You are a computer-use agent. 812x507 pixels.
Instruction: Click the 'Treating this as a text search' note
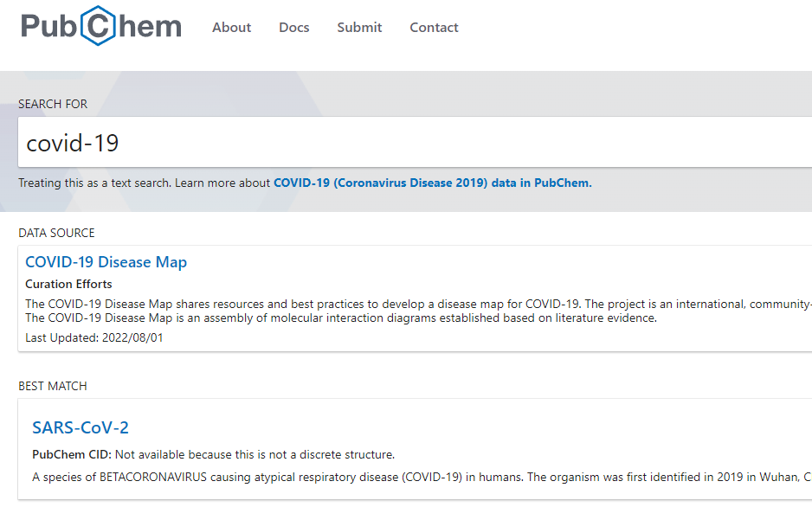94,183
